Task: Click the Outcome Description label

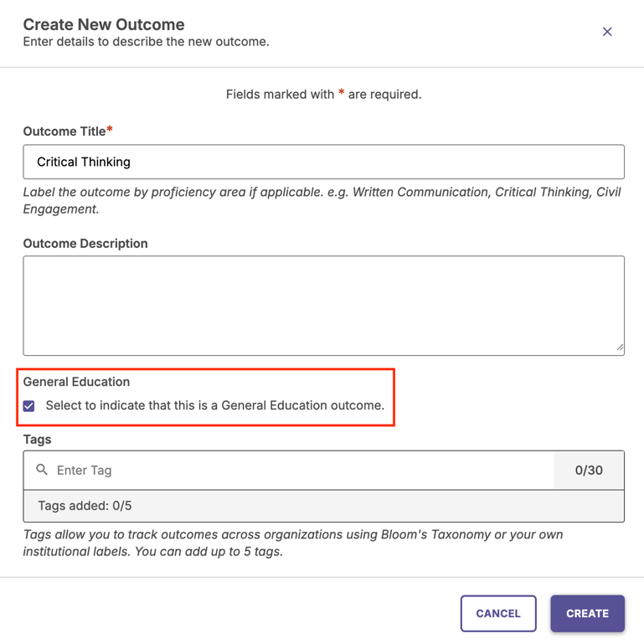Action: [85, 244]
